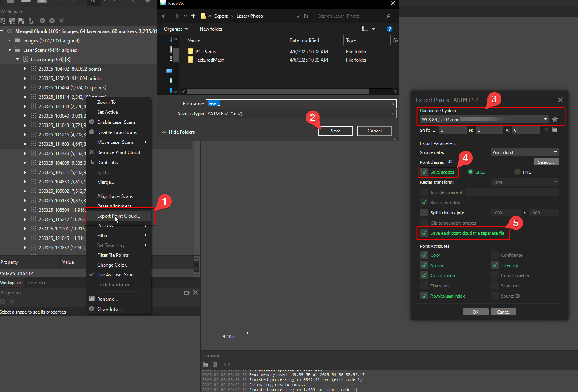Image resolution: width=578 pixels, height=392 pixels.
Task: Collapse the LaserGroup (64) node
Action: click(17, 59)
